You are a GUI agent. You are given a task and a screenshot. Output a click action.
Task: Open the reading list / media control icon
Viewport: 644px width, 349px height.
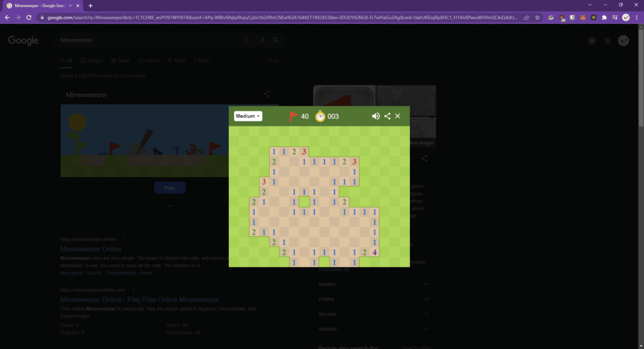click(615, 18)
